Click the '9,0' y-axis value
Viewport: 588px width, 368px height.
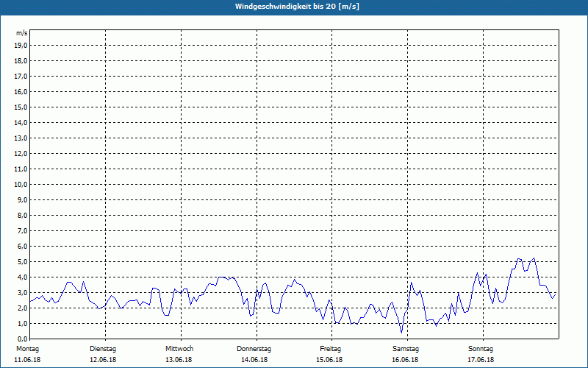22,199
